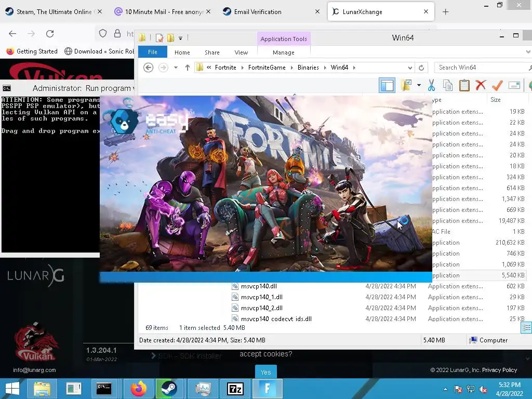This screenshot has height=399, width=532.
Task: Reload the page in Firefox
Action: [50, 34]
